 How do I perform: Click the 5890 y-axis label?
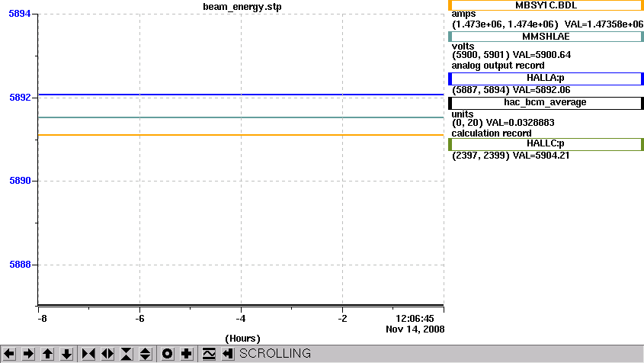(x=20, y=181)
